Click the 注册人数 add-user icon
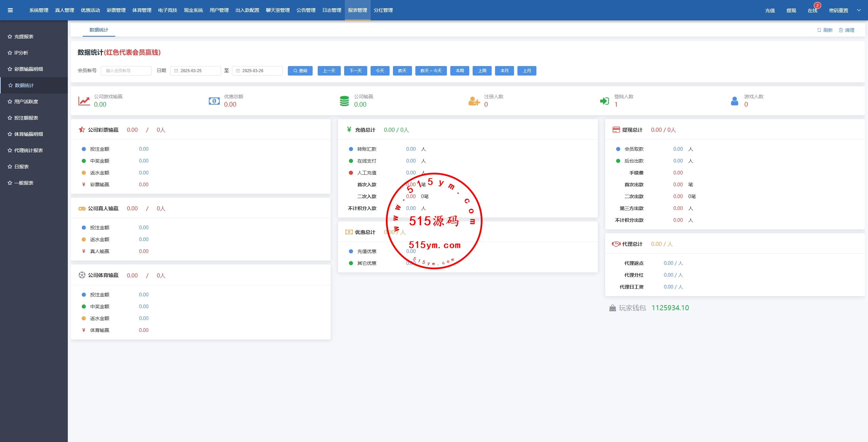The width and height of the screenshot is (868, 442). tap(474, 101)
